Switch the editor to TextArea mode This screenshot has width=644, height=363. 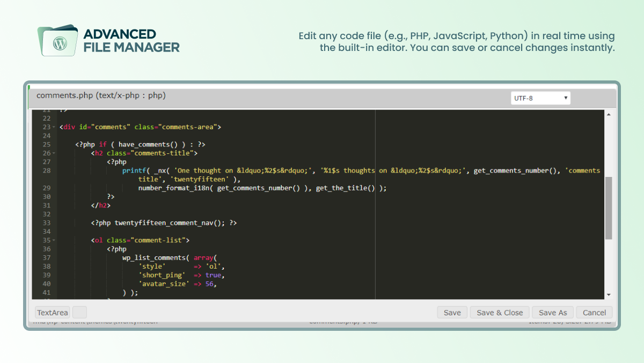(53, 313)
